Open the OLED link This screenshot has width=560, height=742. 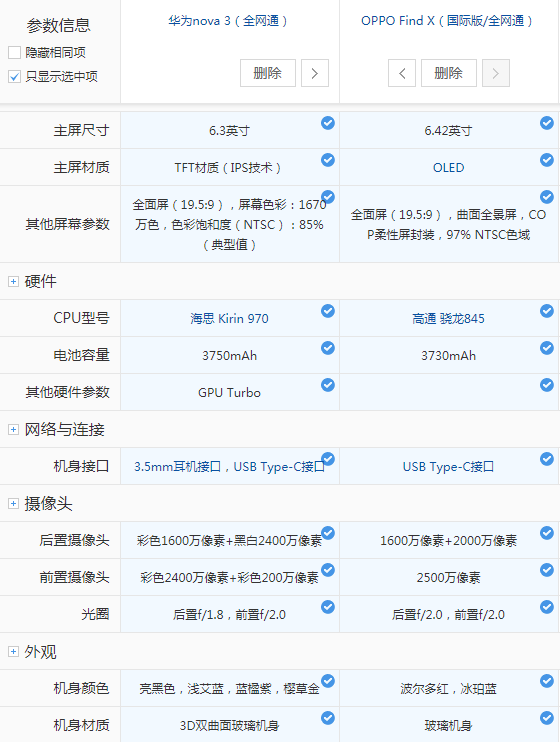tap(448, 168)
